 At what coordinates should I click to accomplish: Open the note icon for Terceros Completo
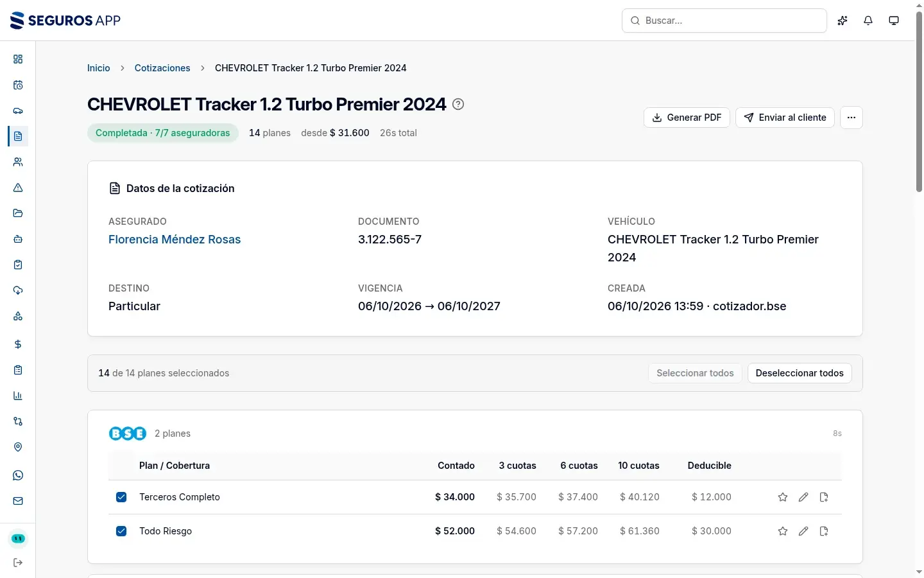click(824, 497)
